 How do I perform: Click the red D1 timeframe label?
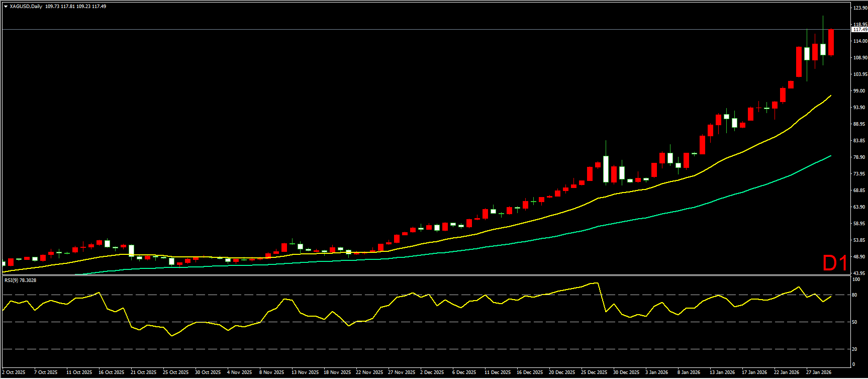(834, 263)
